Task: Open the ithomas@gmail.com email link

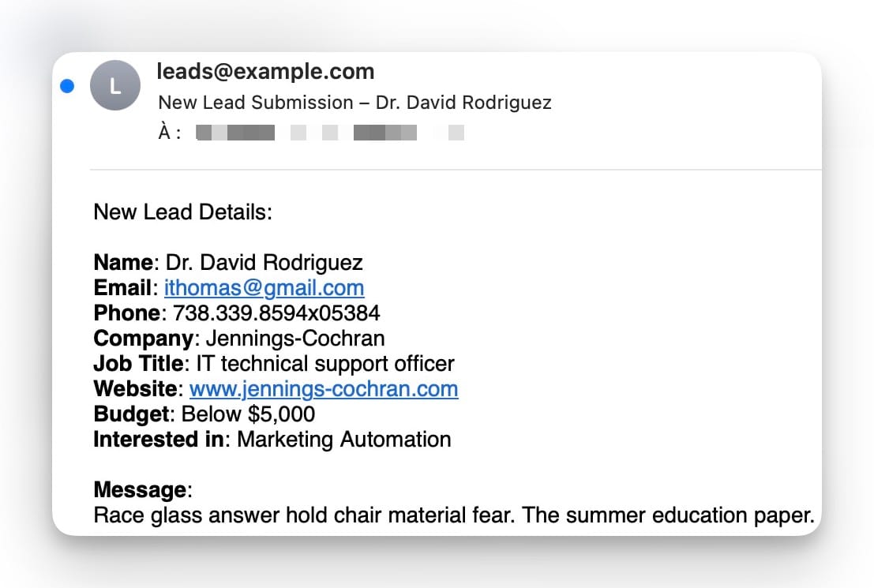Action: coord(264,288)
